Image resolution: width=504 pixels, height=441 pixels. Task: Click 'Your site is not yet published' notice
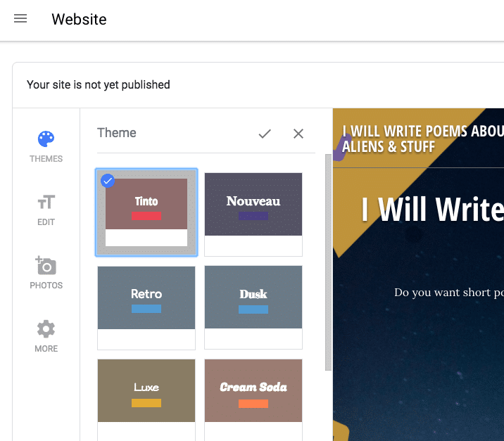coord(99,85)
